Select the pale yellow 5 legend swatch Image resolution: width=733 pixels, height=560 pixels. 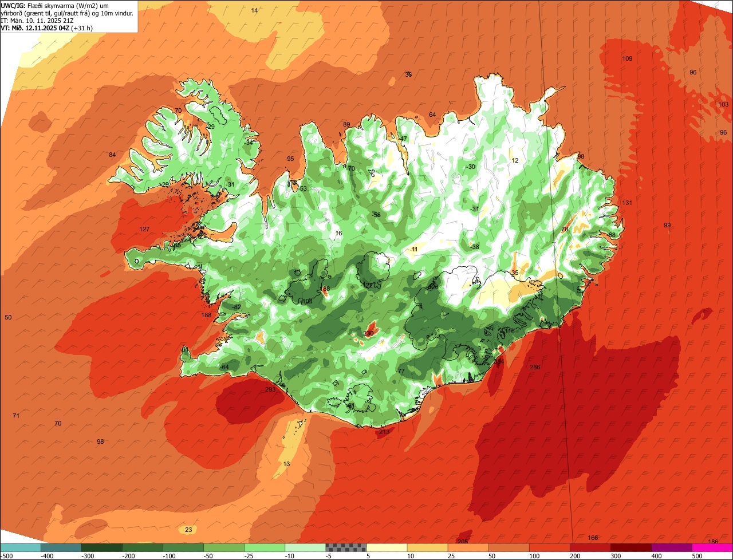click(x=387, y=547)
